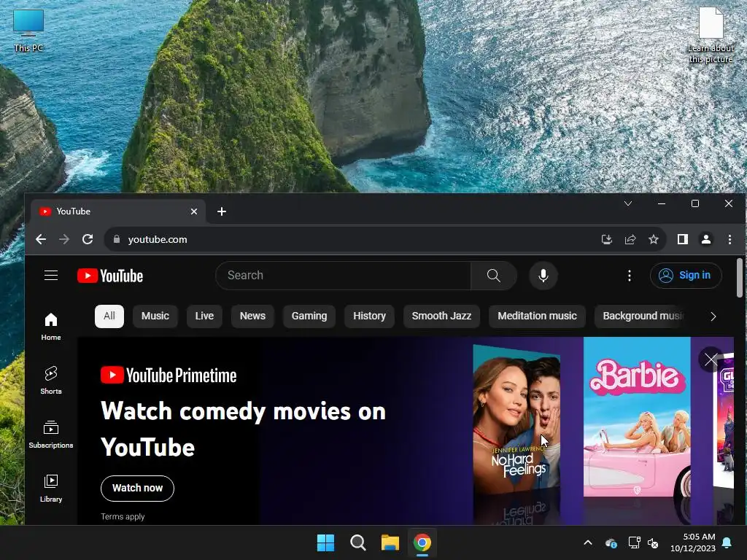Select the Smooth Jazz chip
Image resolution: width=747 pixels, height=560 pixels.
[x=441, y=316]
